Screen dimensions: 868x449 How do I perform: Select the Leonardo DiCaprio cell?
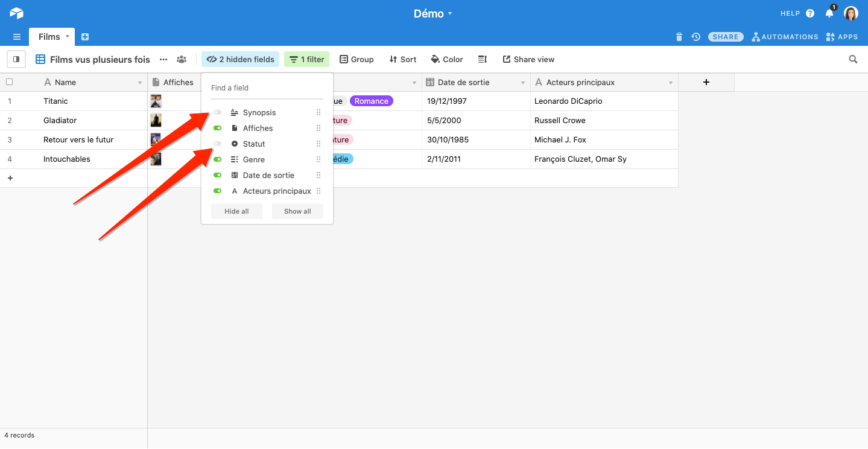[604, 101]
